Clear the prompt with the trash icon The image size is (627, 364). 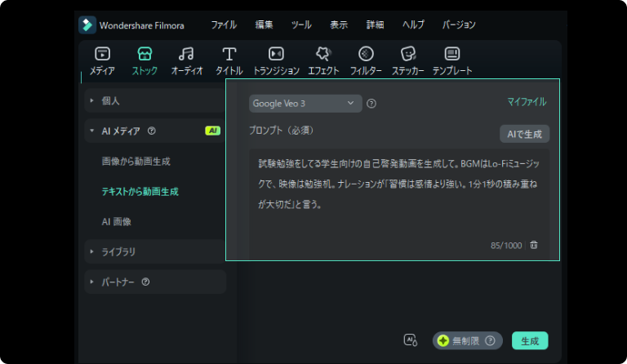(x=534, y=245)
